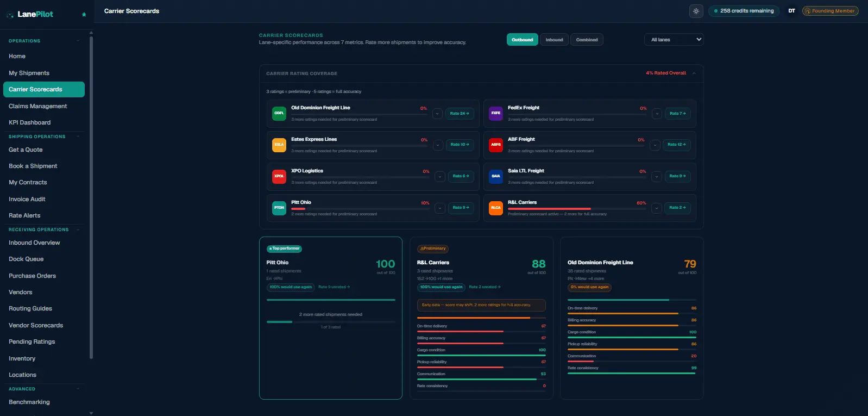Expand Pitt Ohio coverage row chevron
This screenshot has height=416, width=868.
coord(440,208)
